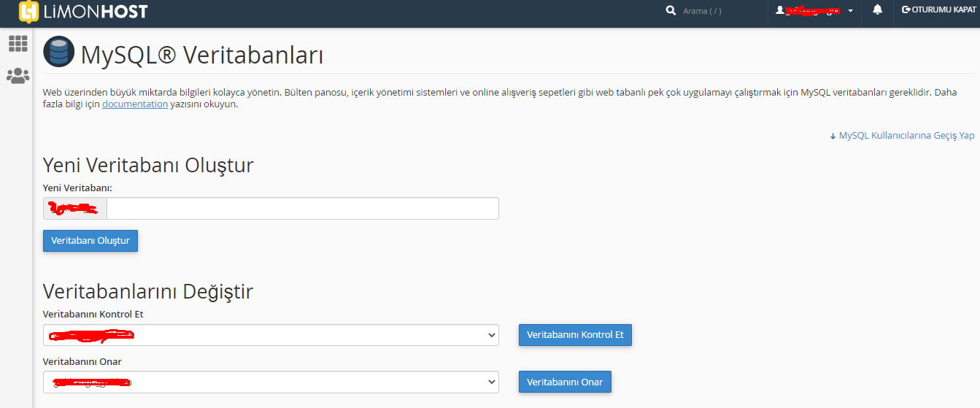Expand the account dropdown caret
Screen dimensions: 980x408
tap(851, 12)
